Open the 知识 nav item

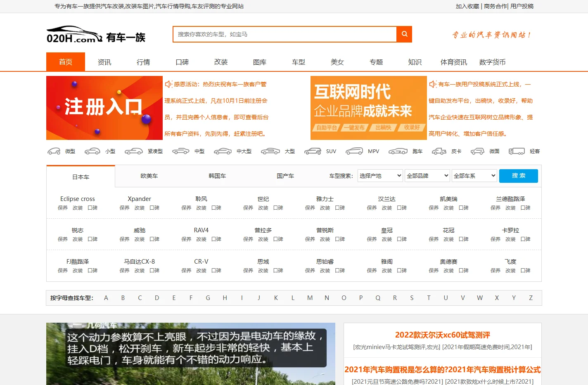click(x=415, y=62)
